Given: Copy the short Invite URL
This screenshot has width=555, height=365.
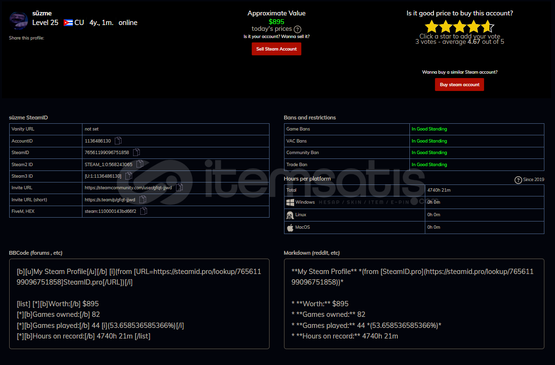Looking at the screenshot, I should tap(143, 200).
